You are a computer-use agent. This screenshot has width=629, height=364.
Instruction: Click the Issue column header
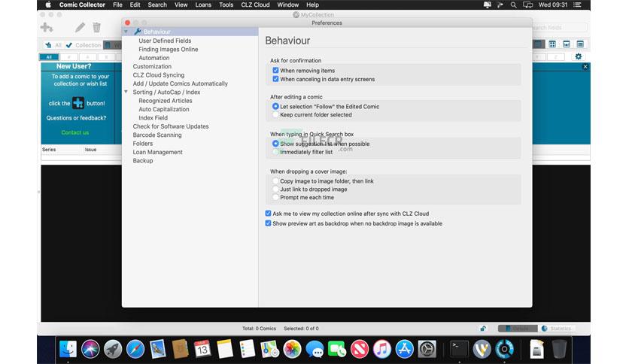point(90,149)
